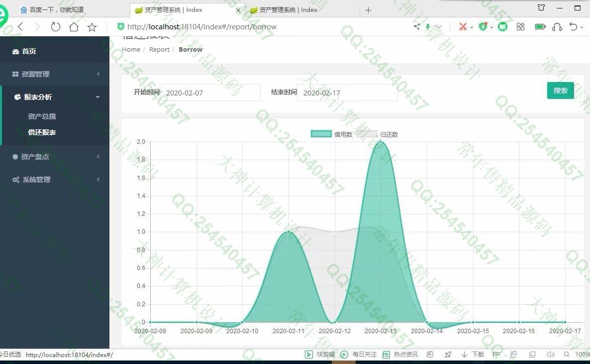
Task: Open the extensions grid icon
Action: coord(520,27)
